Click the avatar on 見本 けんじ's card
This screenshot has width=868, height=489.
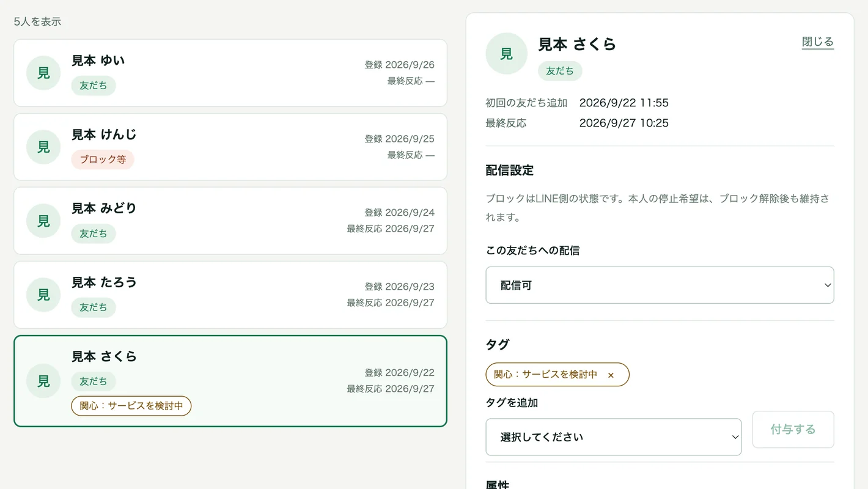tap(43, 147)
